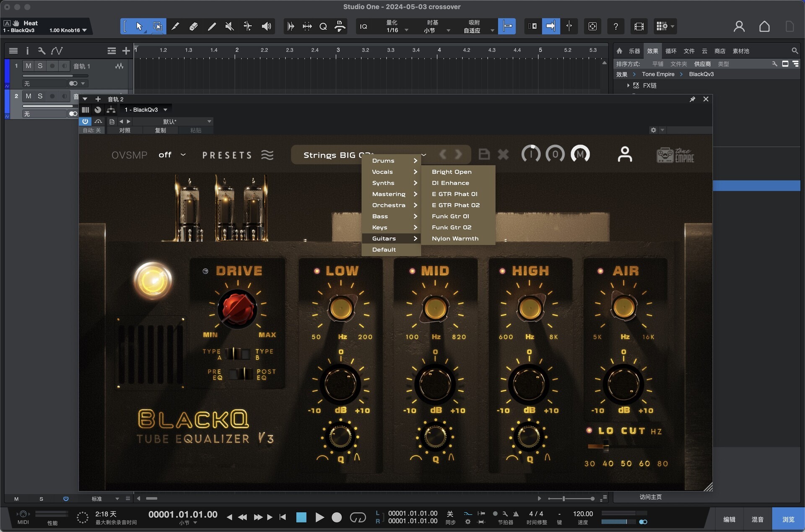The width and height of the screenshot is (805, 532).
Task: Expand the Synths preset category arrow
Action: coord(415,183)
